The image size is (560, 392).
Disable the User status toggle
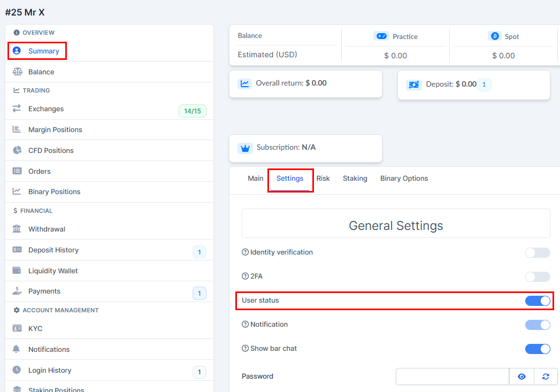[x=537, y=301]
